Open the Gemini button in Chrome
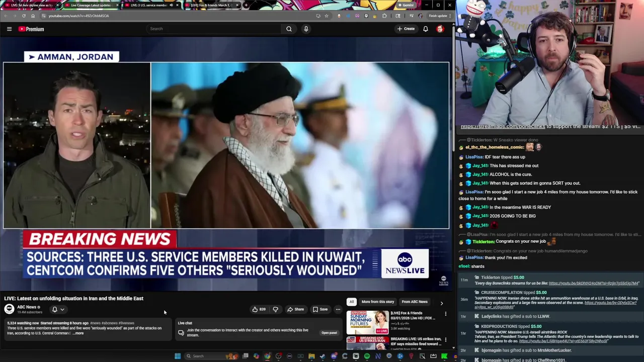The width and height of the screenshot is (644, 362). click(x=406, y=5)
